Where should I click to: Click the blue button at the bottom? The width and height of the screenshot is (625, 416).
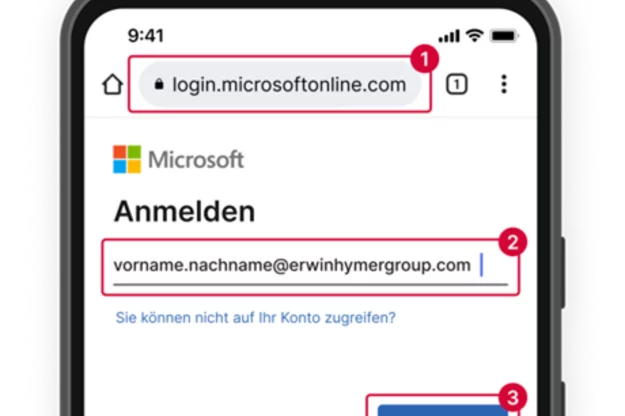coord(442,410)
